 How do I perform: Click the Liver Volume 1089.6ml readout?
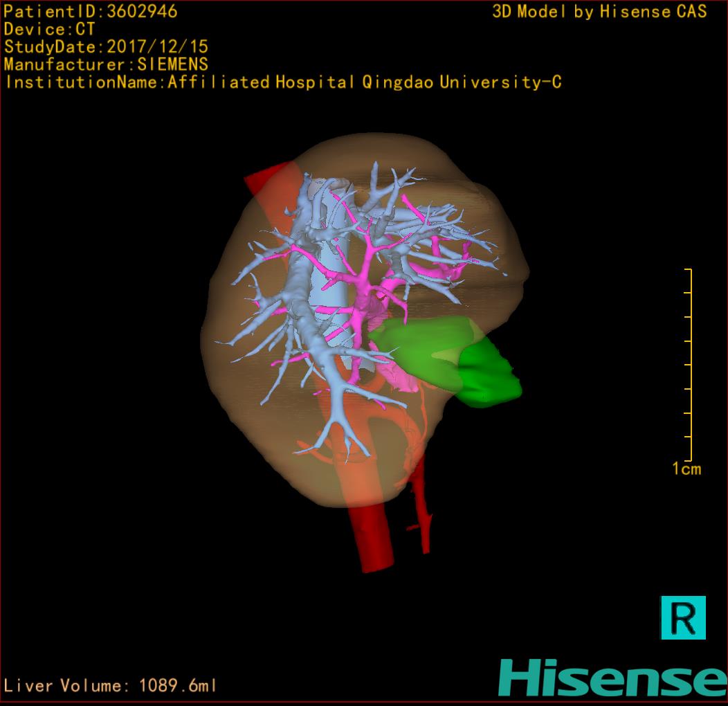coord(111,686)
